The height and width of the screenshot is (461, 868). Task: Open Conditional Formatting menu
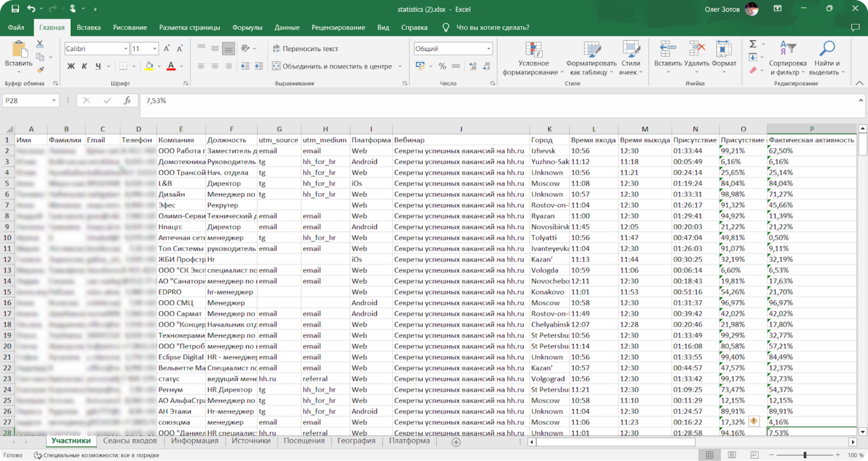click(533, 59)
